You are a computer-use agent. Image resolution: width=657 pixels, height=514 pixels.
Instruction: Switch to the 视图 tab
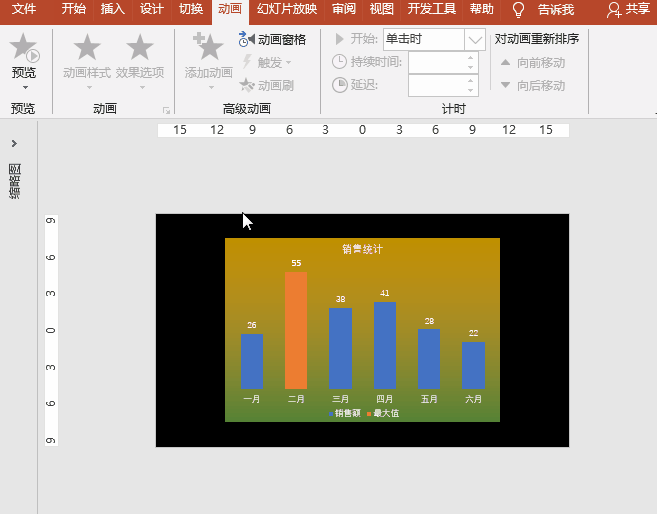(381, 9)
